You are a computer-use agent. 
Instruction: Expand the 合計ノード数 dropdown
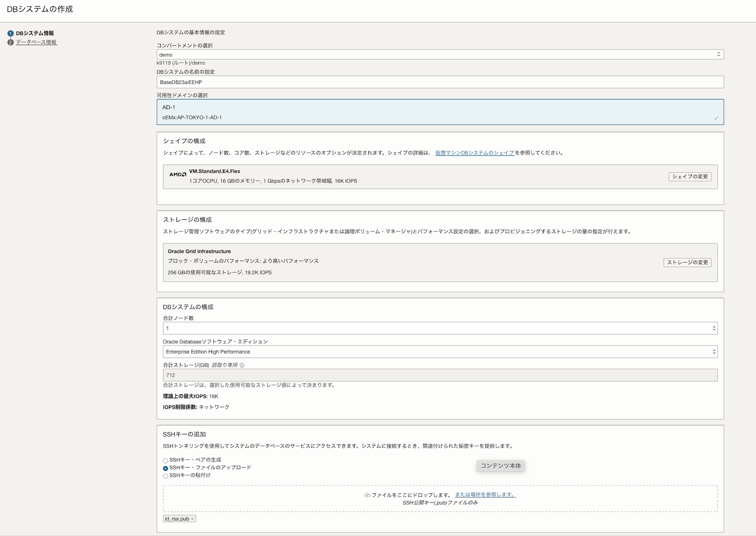(x=440, y=329)
